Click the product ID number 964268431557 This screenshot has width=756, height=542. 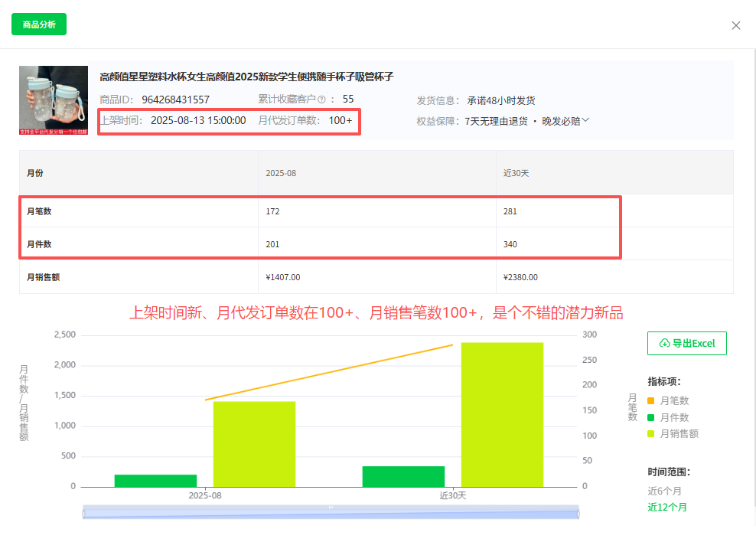[175, 100]
